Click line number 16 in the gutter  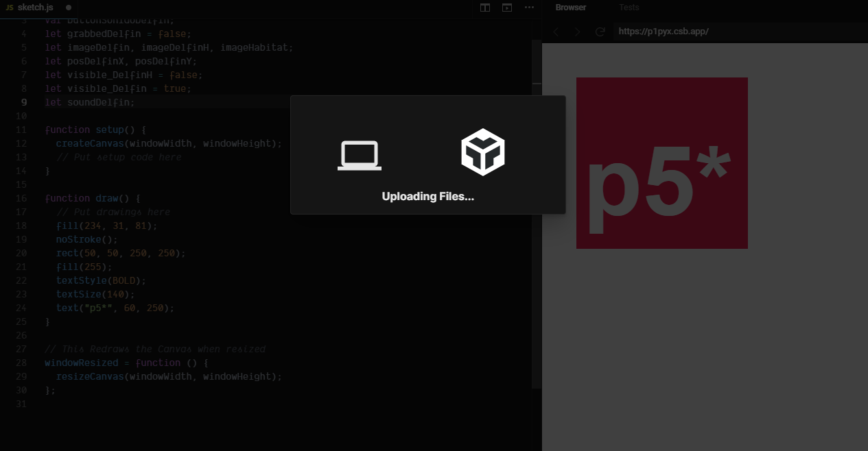tap(22, 198)
